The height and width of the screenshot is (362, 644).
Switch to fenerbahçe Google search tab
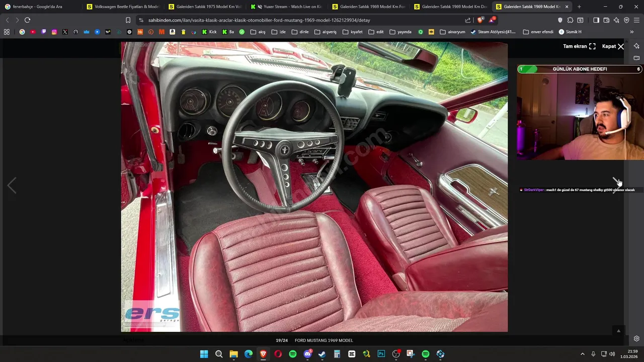point(40,7)
